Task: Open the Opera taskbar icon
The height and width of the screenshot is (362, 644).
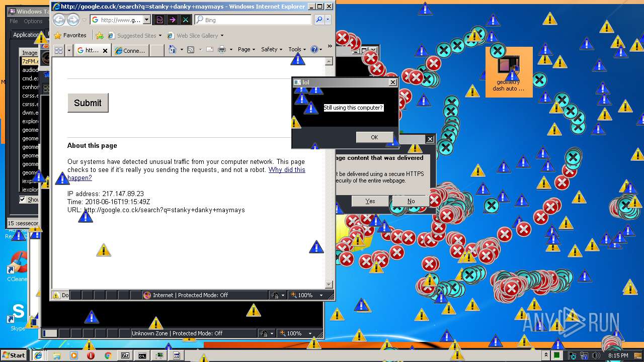Action: 91,355
